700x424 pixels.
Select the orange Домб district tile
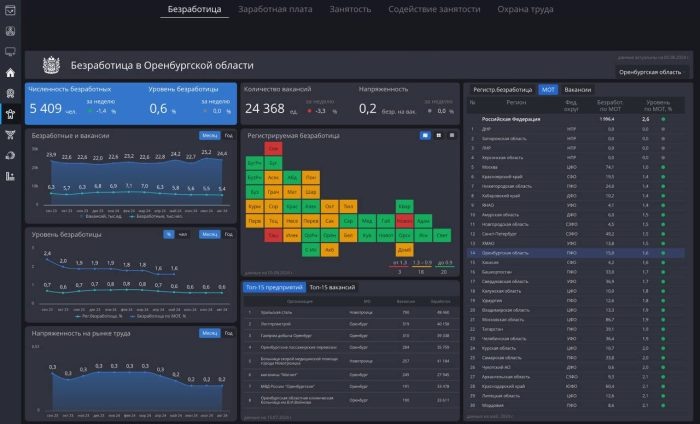coord(404,250)
